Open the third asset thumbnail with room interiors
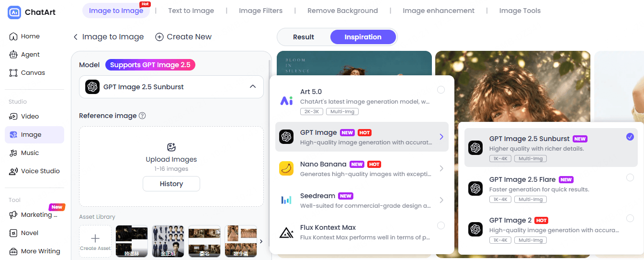This screenshot has width=644, height=260. [x=204, y=241]
